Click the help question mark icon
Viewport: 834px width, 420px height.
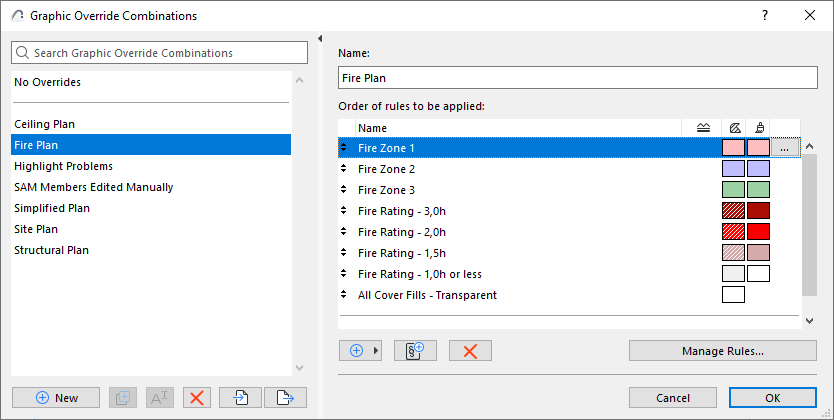(x=765, y=16)
